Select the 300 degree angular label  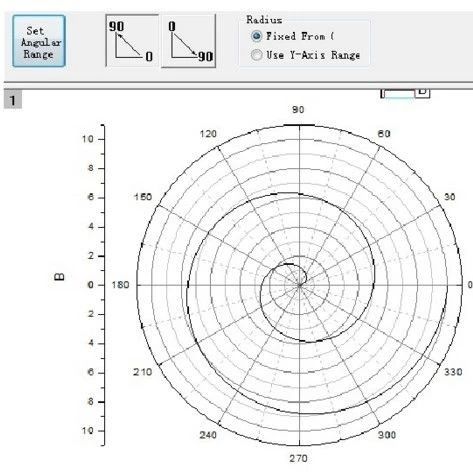tap(387, 435)
